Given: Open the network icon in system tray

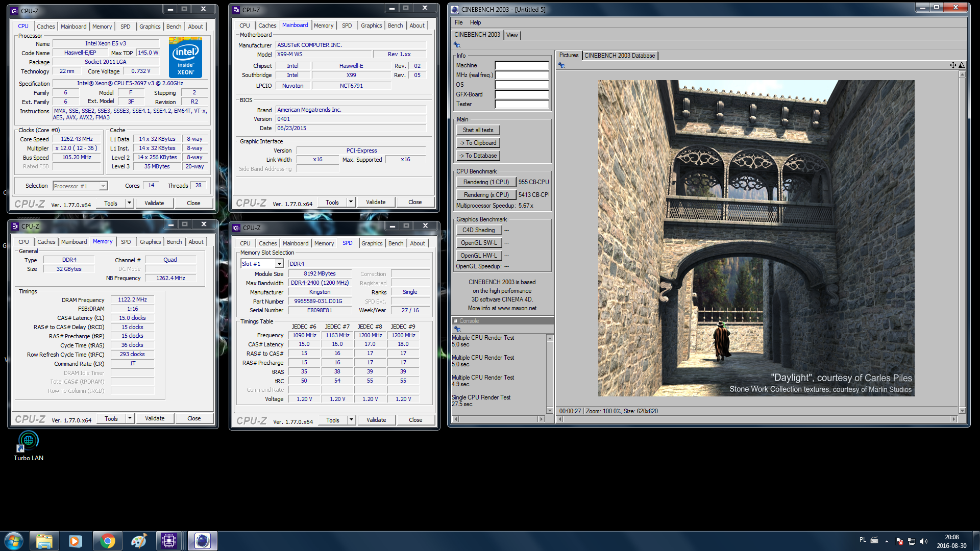Looking at the screenshot, I should coord(912,541).
